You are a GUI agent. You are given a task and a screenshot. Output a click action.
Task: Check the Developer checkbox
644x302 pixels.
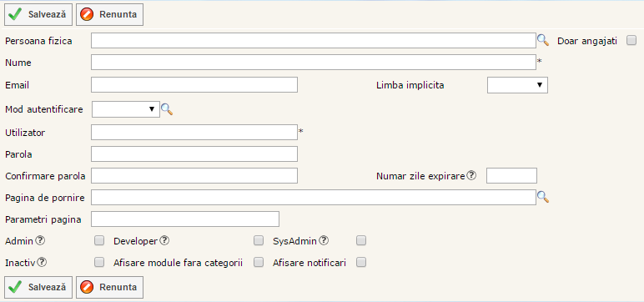259,241
